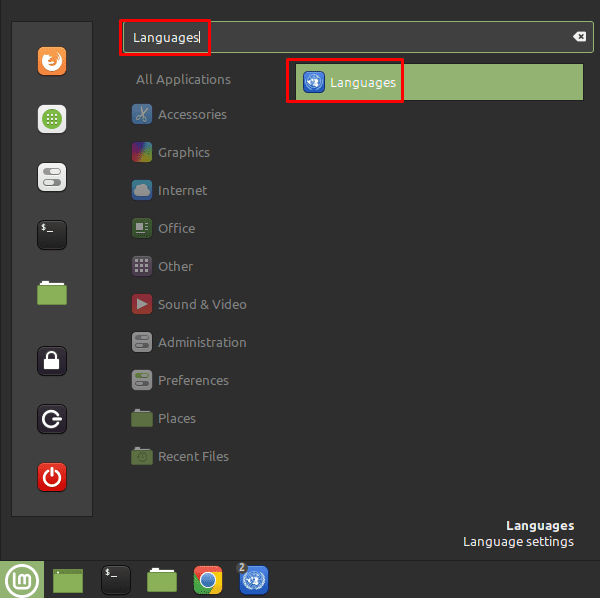Launch Terminal from the favorites sidebar
The image size is (600, 598).
click(52, 235)
